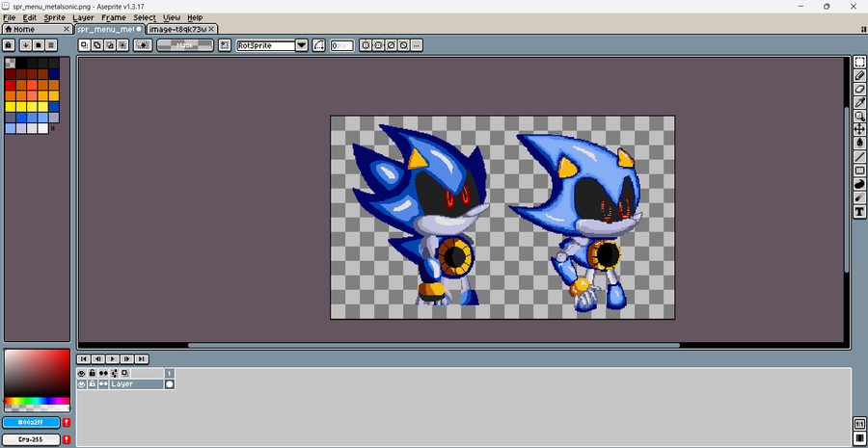Select the cel of frame 1
The width and height of the screenshot is (868, 448).
pos(170,383)
